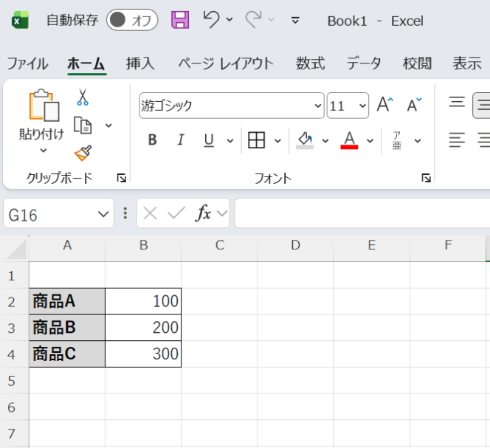Open the Customize Quick Access Toolbar menu

pyautogui.click(x=295, y=21)
